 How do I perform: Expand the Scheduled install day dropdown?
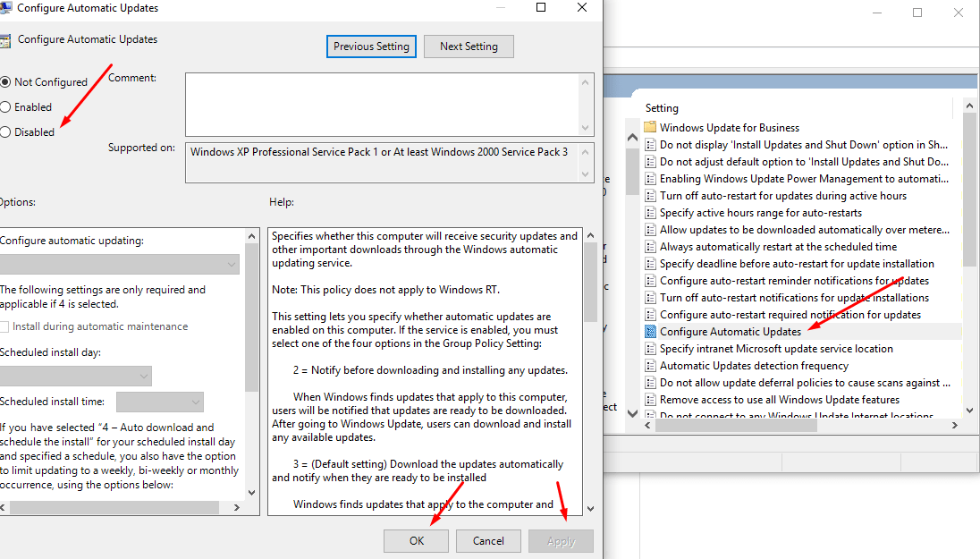tap(75, 377)
